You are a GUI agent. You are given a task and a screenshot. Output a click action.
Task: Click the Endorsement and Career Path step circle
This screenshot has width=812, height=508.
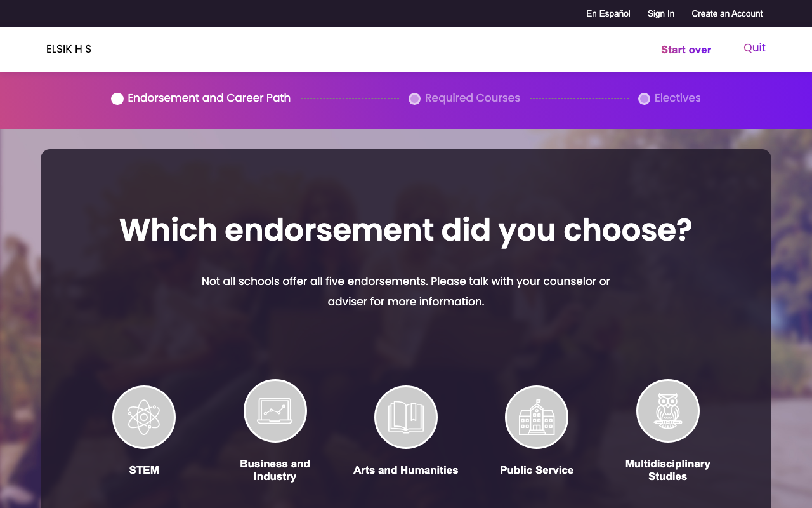pyautogui.click(x=117, y=98)
